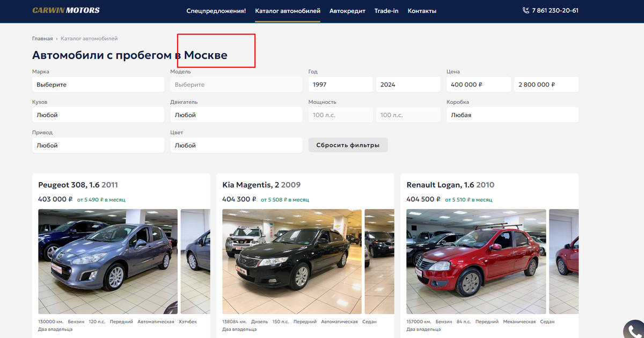Click the mileage 138084 км. text
The height and width of the screenshot is (338, 644).
(x=235, y=322)
